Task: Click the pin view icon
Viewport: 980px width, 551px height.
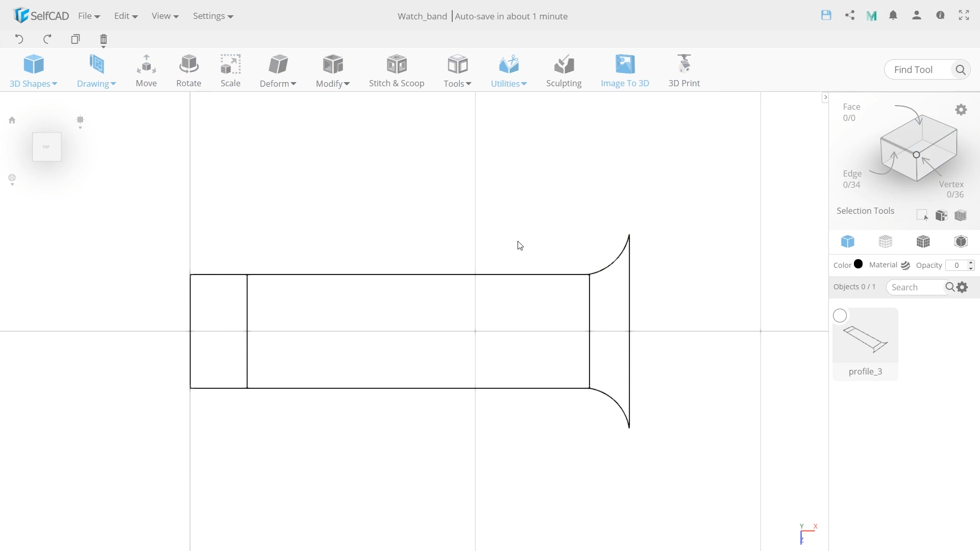Action: [80, 120]
